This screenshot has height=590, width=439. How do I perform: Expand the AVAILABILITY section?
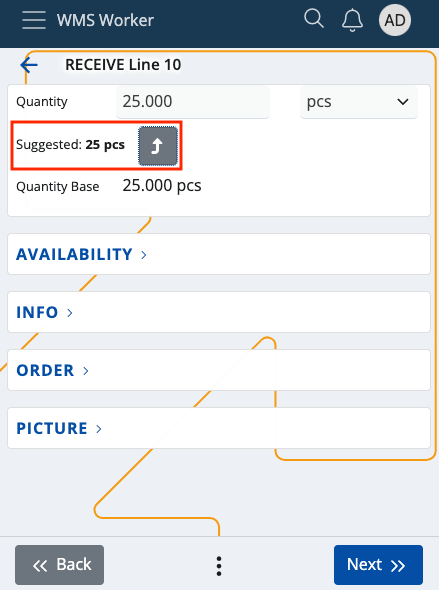point(219,254)
